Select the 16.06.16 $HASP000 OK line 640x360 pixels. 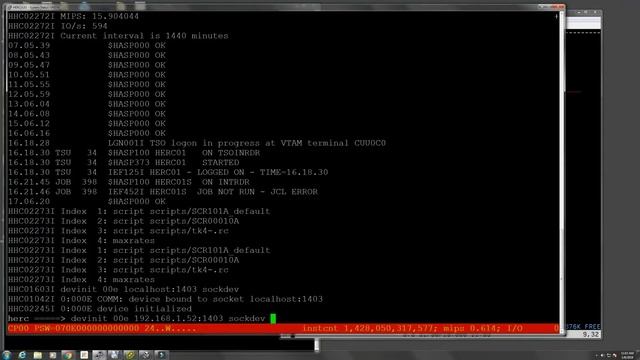click(x=87, y=133)
